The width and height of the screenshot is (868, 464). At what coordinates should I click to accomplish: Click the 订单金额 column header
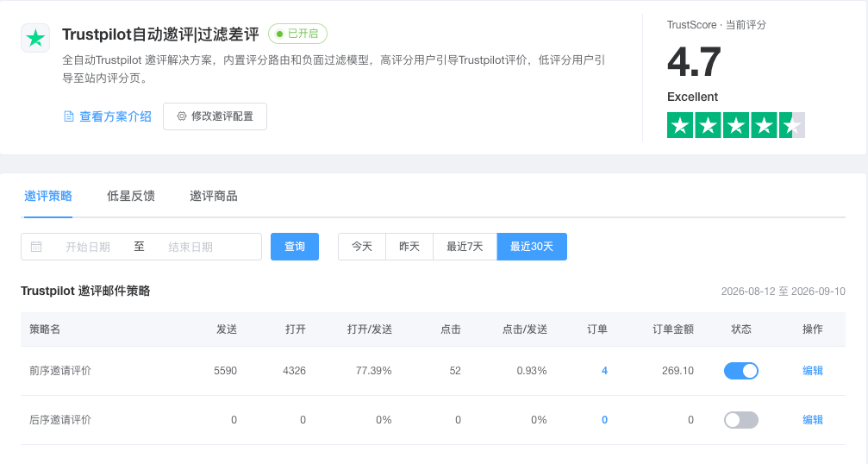click(x=672, y=329)
